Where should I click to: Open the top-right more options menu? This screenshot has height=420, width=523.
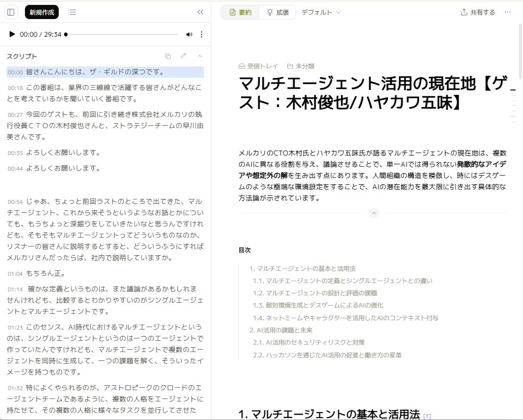(x=507, y=12)
